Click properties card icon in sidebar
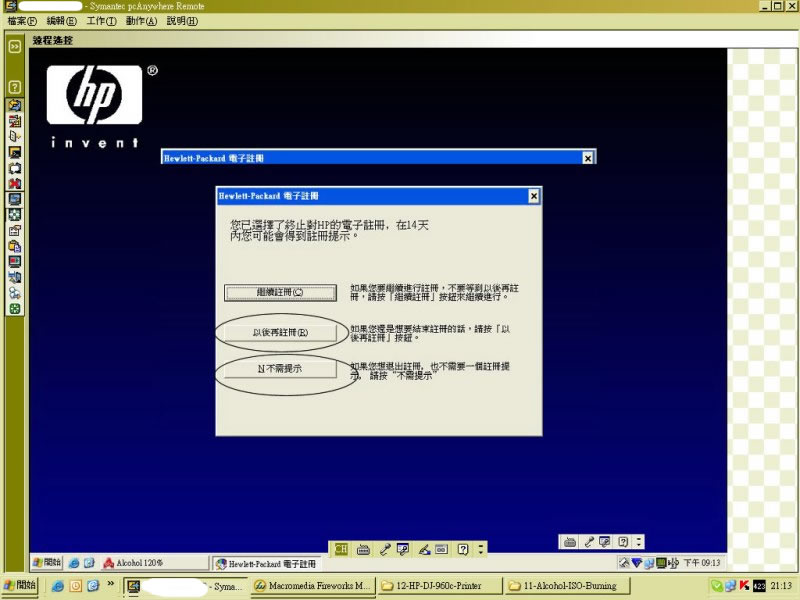This screenshot has width=800, height=600. coord(15,231)
